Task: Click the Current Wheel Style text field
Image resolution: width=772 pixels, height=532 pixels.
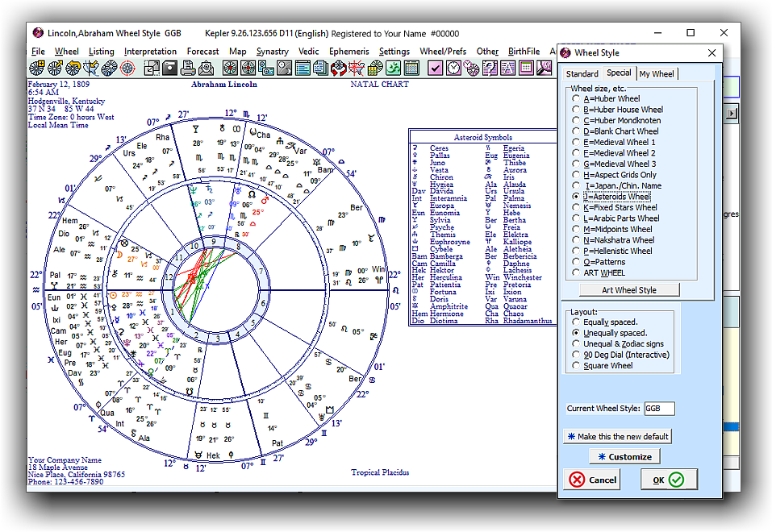Action: click(x=659, y=409)
